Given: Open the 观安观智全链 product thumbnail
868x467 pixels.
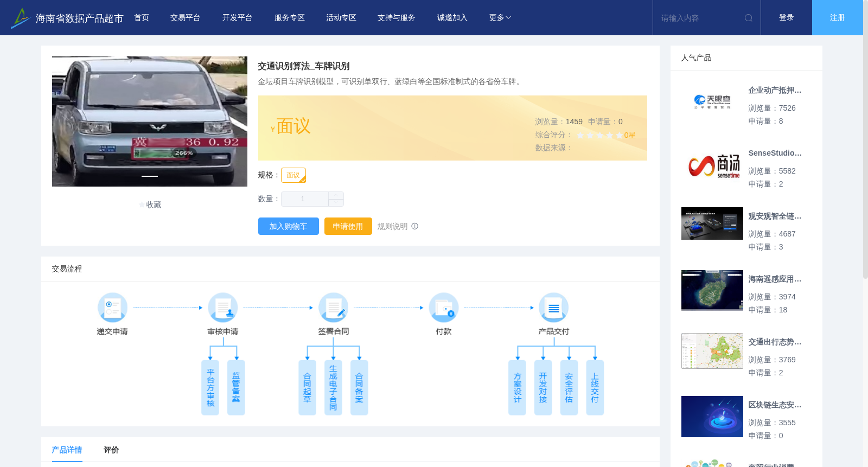Looking at the screenshot, I should pos(712,223).
